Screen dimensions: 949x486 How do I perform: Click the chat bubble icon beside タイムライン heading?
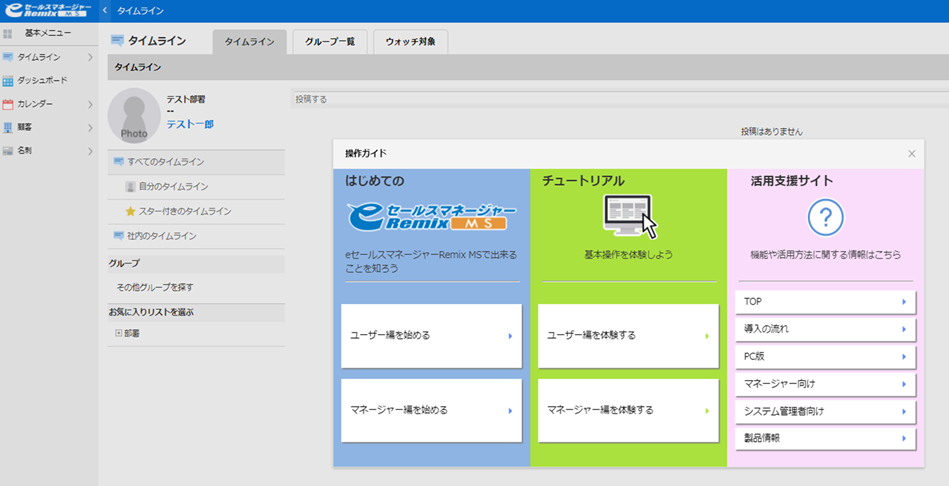tap(117, 41)
